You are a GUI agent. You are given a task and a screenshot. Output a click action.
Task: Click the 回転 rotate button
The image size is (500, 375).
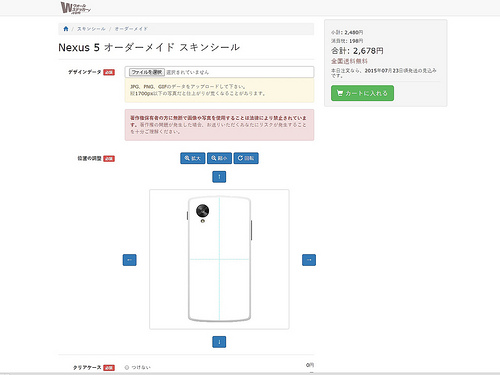pyautogui.click(x=246, y=158)
